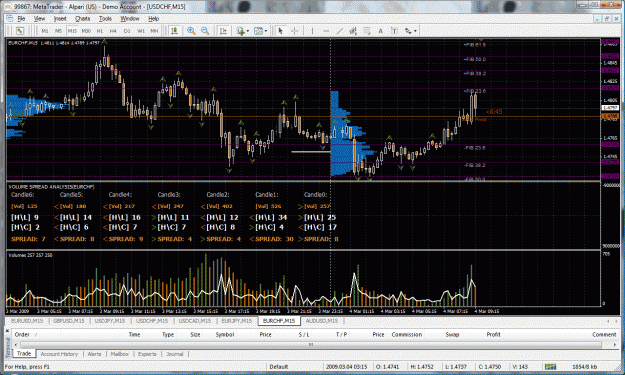Viewport: 625px width, 375px height.
Task: Open the Window menu
Action: [130, 18]
